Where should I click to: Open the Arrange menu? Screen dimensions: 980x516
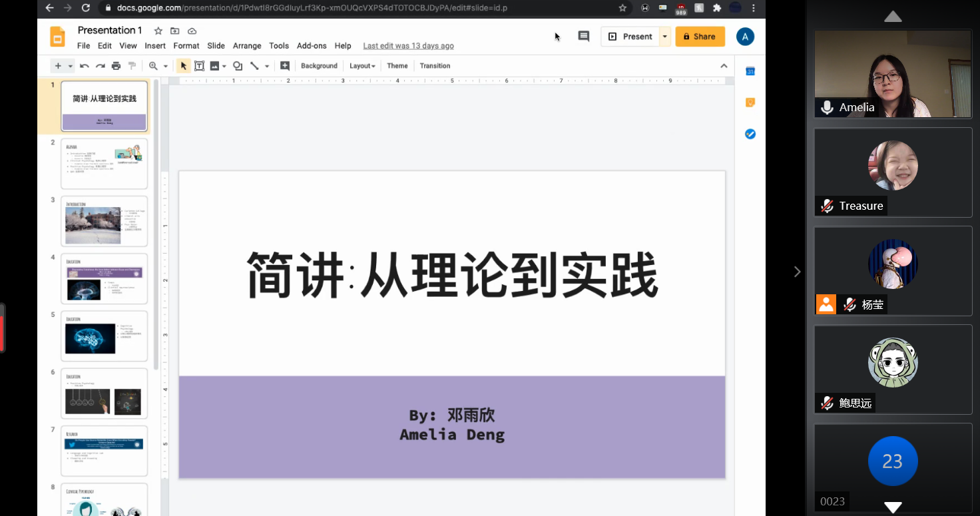click(247, 46)
